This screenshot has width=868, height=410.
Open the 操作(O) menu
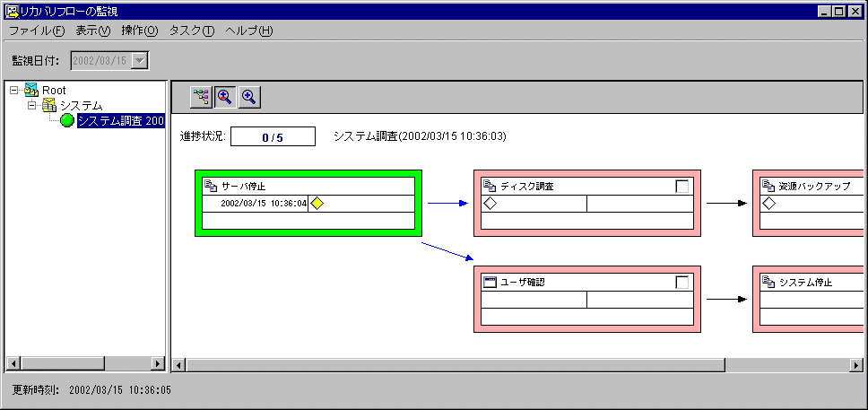point(140,31)
